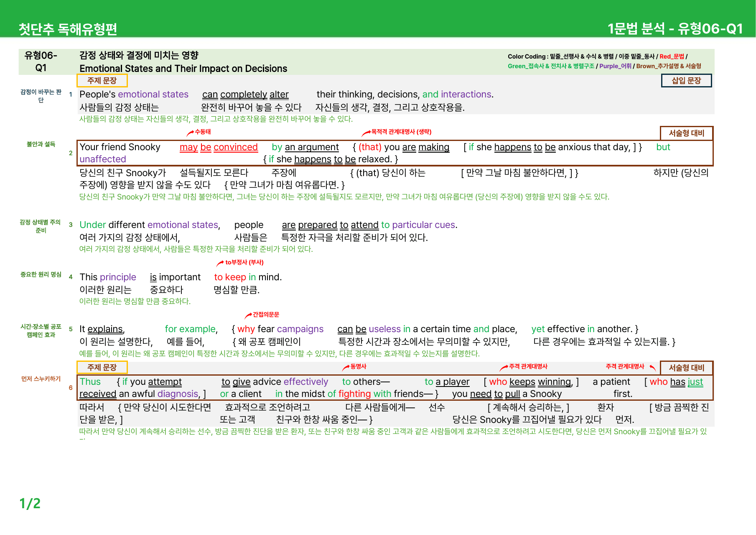Click the page indicator '1/2'
The width and height of the screenshot is (756, 535).
pyautogui.click(x=30, y=504)
